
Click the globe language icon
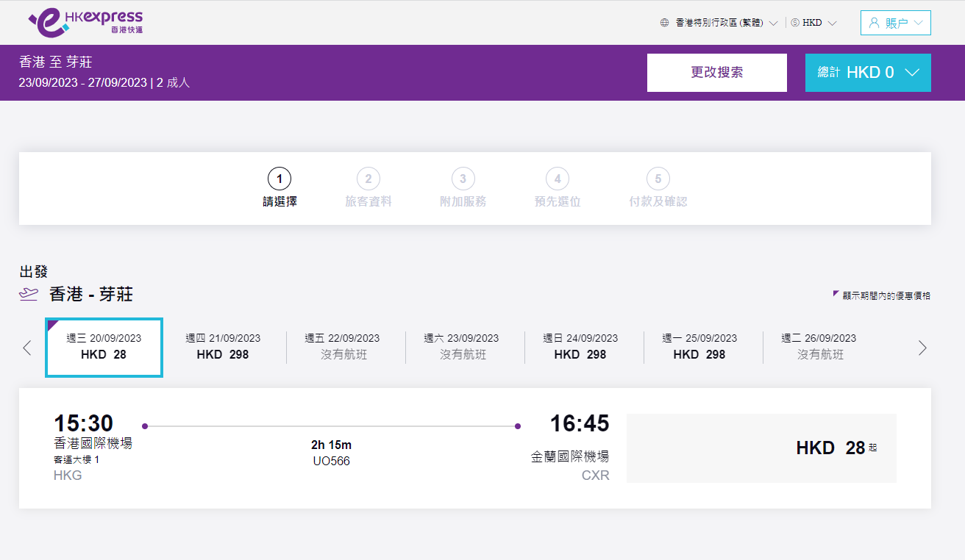(665, 23)
